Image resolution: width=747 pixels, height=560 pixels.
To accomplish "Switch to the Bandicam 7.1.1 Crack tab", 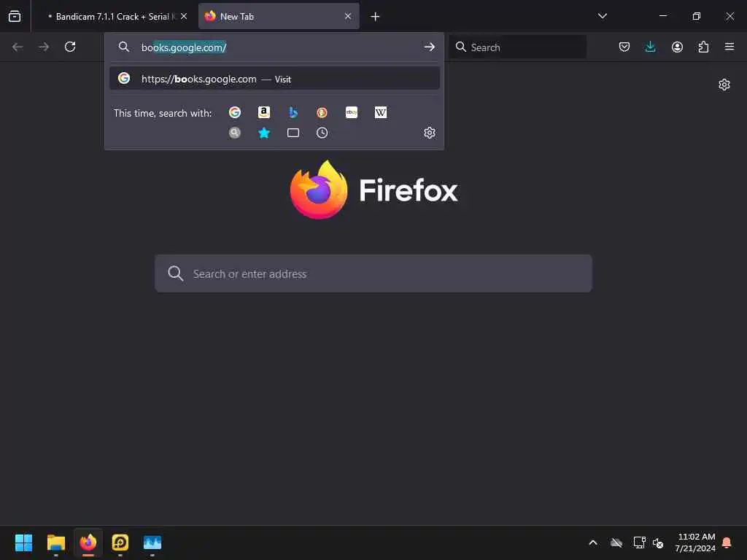I will 112,16.
